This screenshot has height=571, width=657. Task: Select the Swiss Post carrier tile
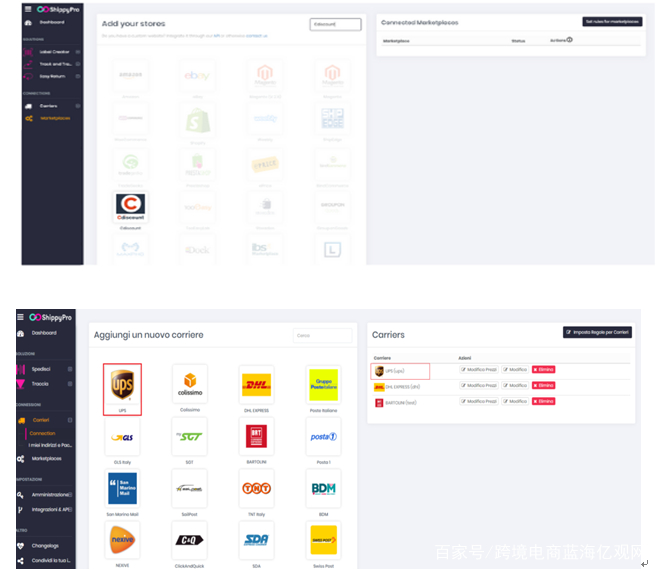(x=323, y=540)
